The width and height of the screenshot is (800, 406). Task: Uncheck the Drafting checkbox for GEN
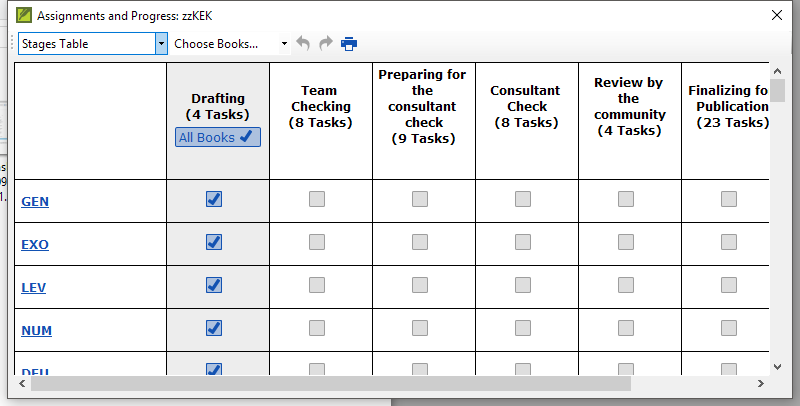(214, 199)
